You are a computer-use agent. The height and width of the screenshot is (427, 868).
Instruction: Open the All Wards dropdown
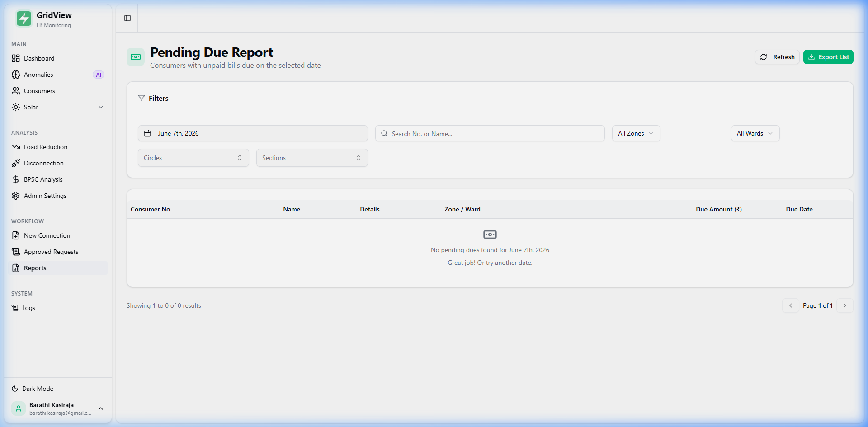[x=755, y=133]
